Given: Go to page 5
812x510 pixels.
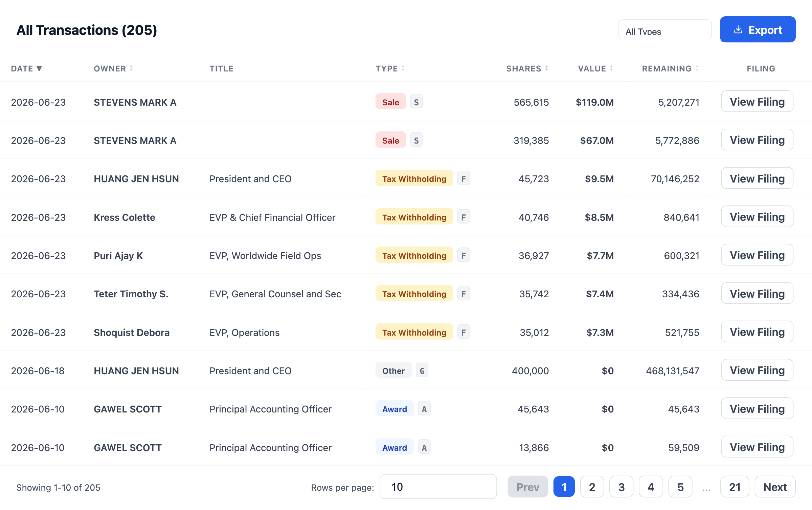Looking at the screenshot, I should point(680,487).
